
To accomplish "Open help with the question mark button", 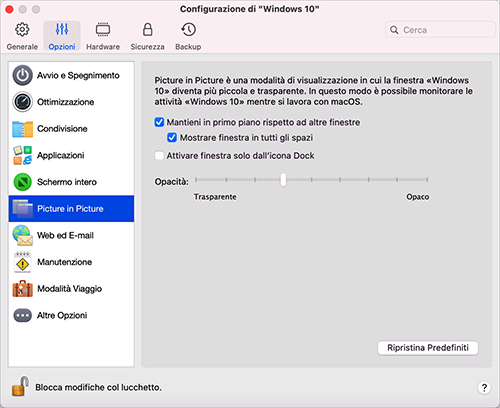I will coord(484,387).
